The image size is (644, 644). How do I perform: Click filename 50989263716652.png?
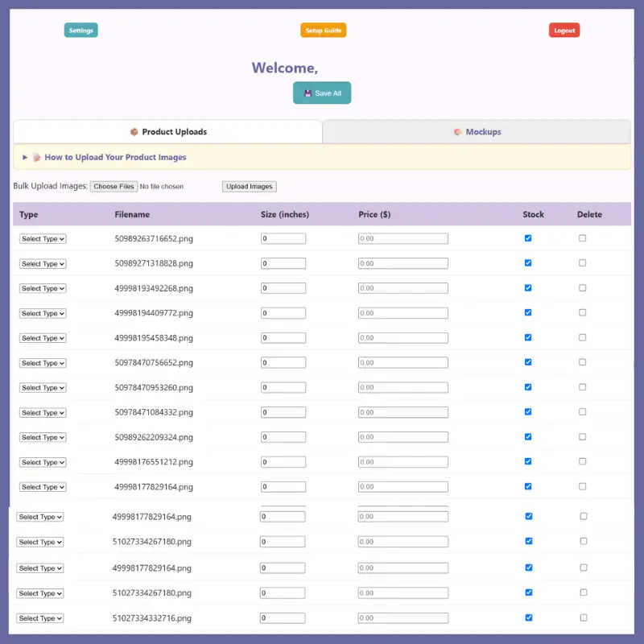pos(154,238)
